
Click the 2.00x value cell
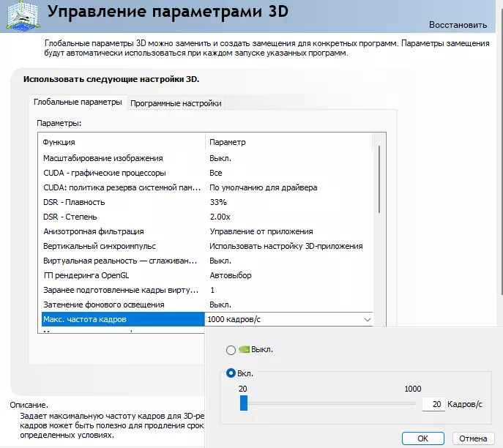(x=220, y=217)
